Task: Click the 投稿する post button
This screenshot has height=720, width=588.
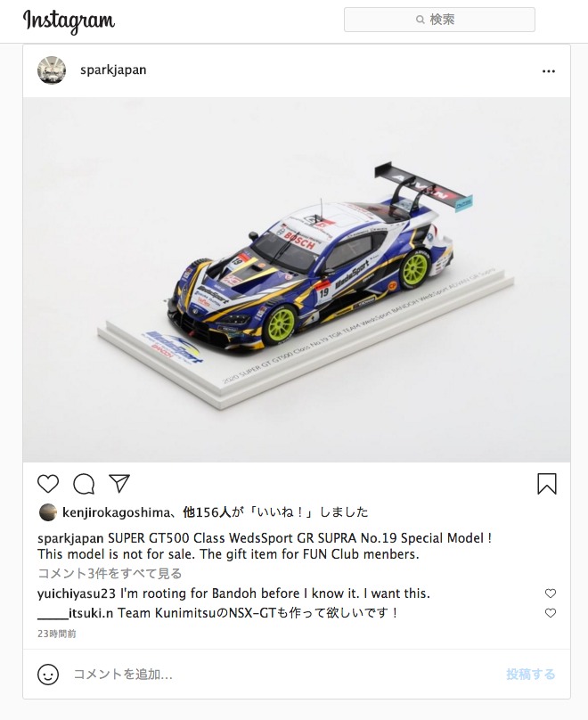Action: (531, 674)
